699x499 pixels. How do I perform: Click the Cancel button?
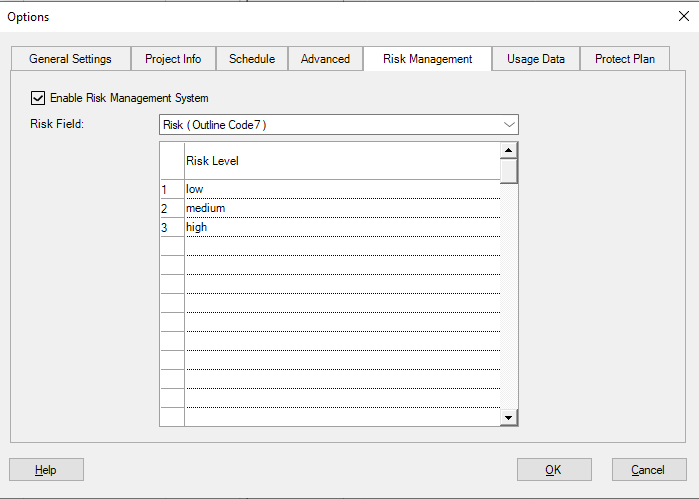(x=647, y=470)
